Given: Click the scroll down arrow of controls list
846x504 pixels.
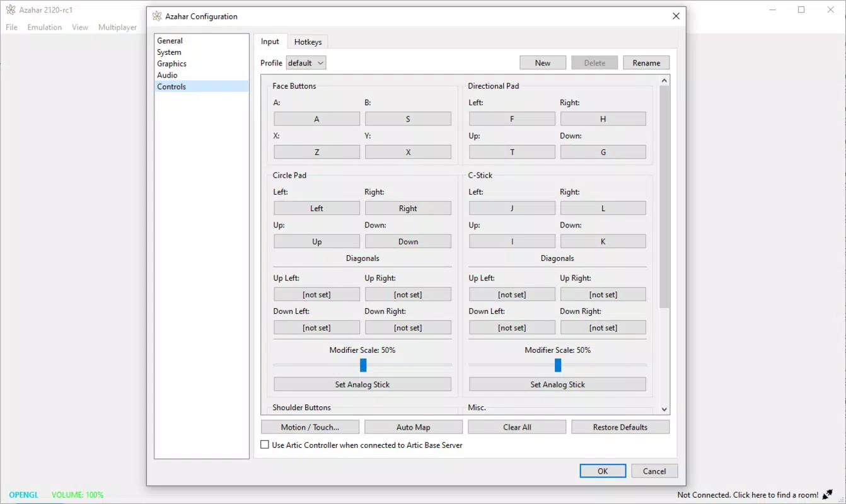Looking at the screenshot, I should pos(664,409).
